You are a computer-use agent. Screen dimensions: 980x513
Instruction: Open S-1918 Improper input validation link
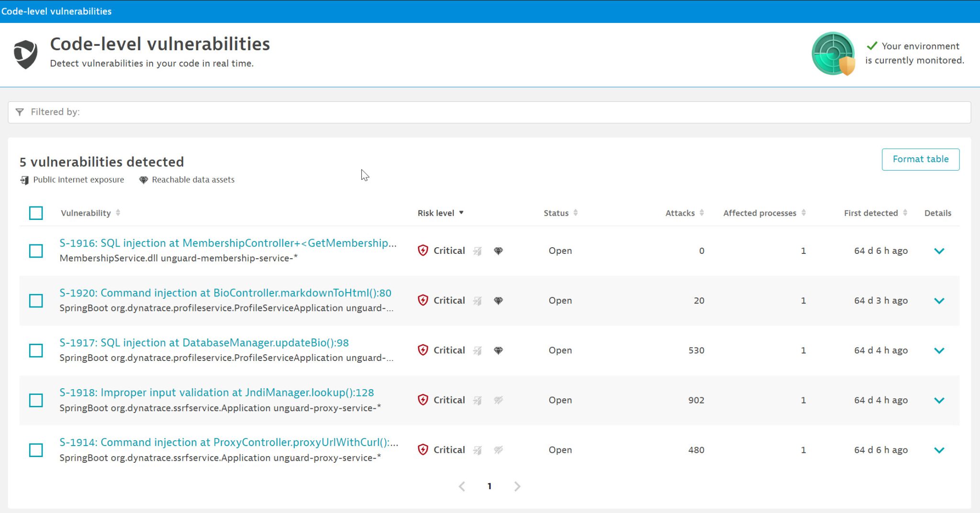[217, 392]
